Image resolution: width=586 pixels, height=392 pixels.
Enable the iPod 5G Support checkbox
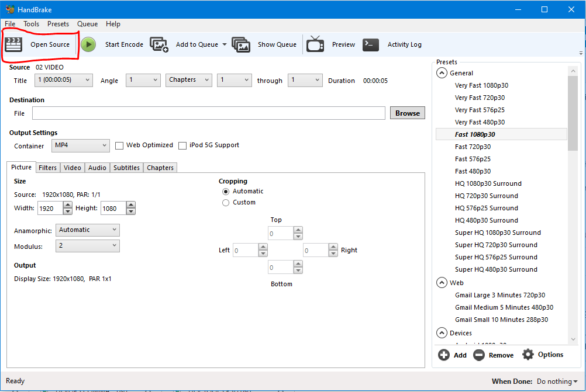(x=182, y=145)
